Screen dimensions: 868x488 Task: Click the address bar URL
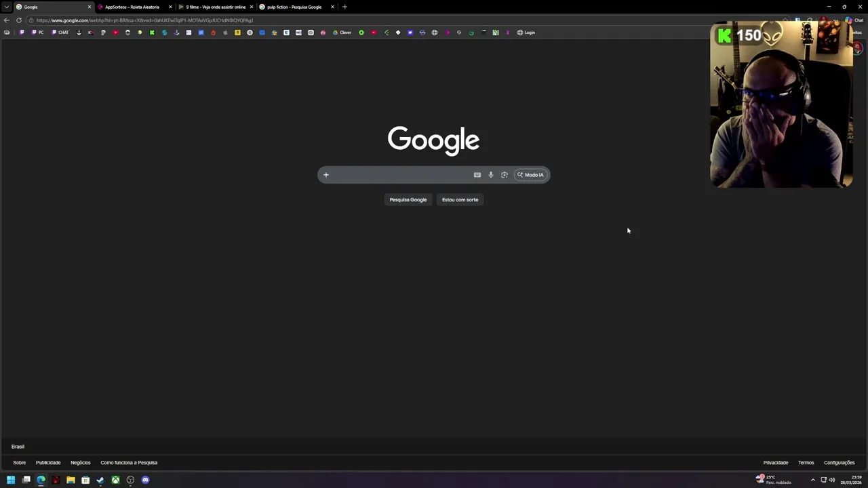click(144, 20)
